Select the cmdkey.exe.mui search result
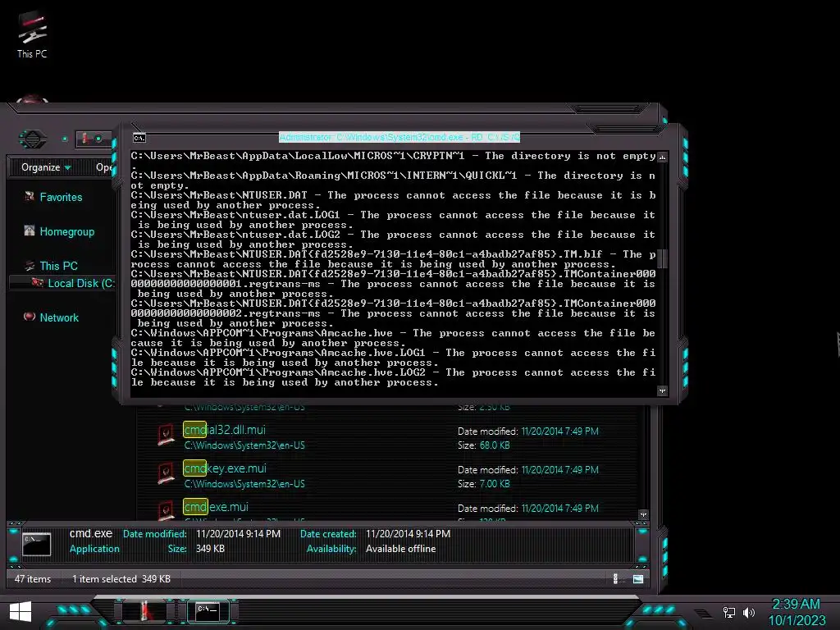The image size is (840, 630). tap(225, 468)
